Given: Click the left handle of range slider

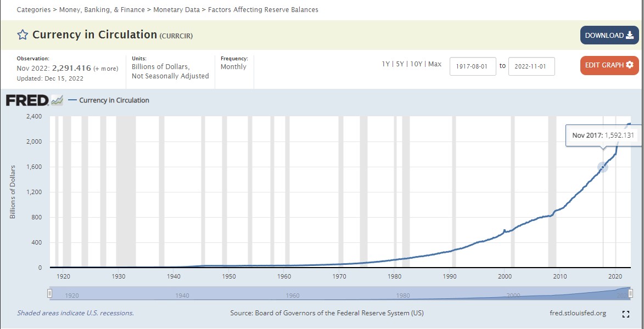Looking at the screenshot, I should (x=50, y=294).
